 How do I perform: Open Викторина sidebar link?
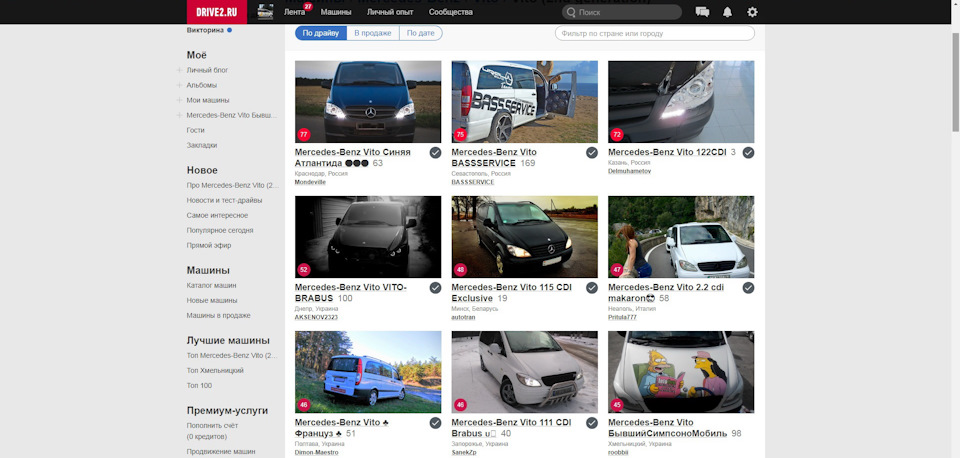coord(205,30)
